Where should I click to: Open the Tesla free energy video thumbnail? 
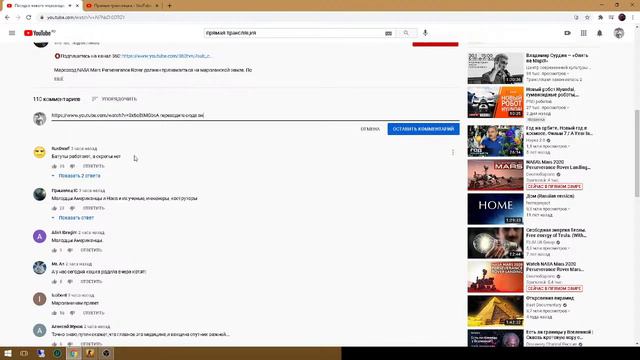[x=495, y=243]
